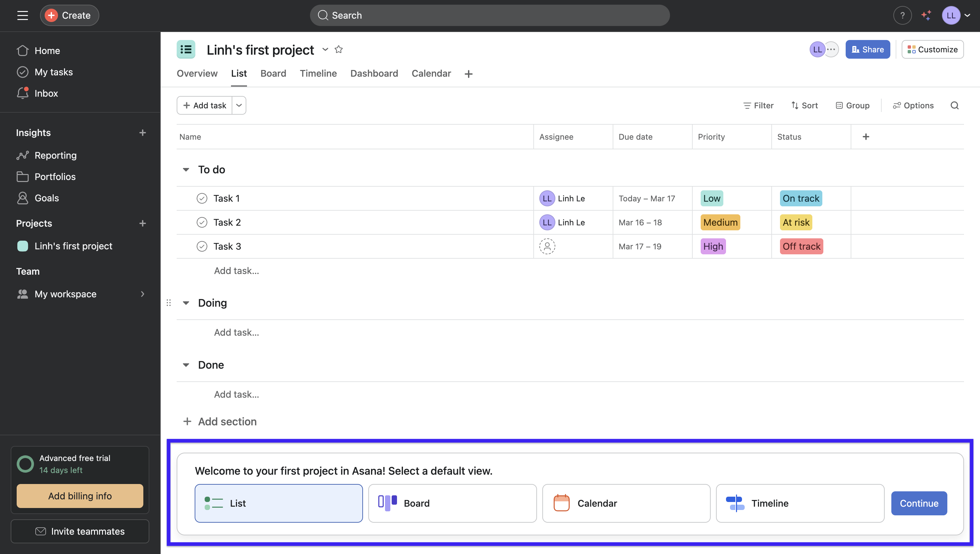
Task: Expand My workspace in the sidebar
Action: tap(142, 294)
